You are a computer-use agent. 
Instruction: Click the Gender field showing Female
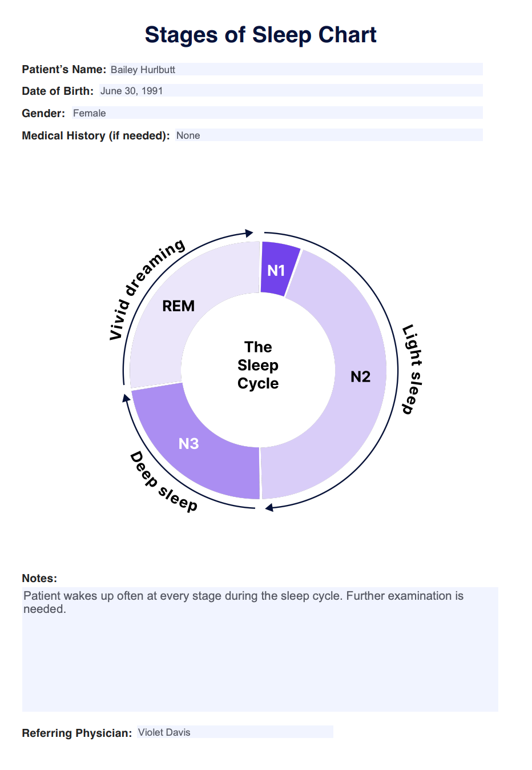276,113
